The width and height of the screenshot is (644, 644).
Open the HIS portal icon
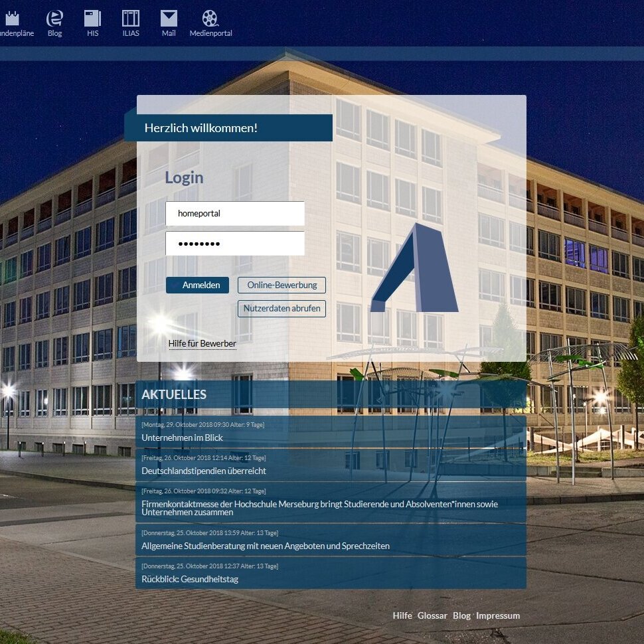[92, 19]
